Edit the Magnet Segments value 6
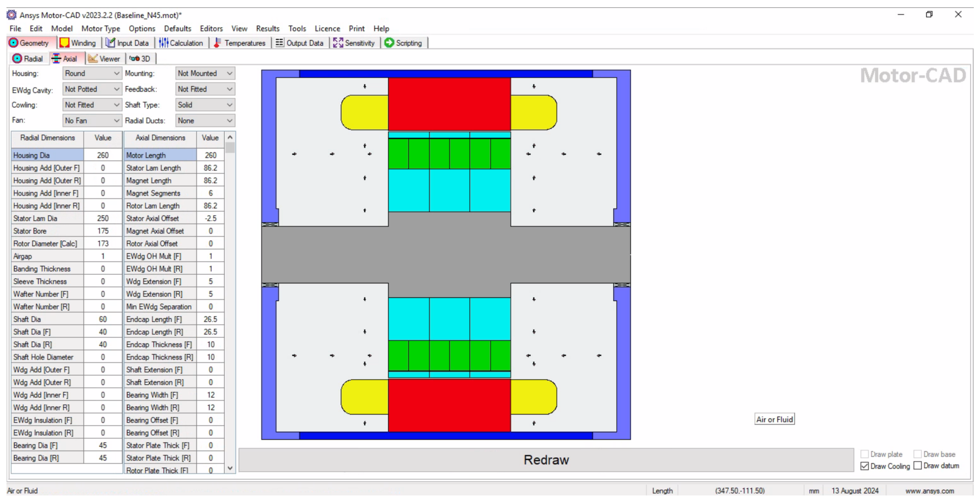 coord(210,193)
